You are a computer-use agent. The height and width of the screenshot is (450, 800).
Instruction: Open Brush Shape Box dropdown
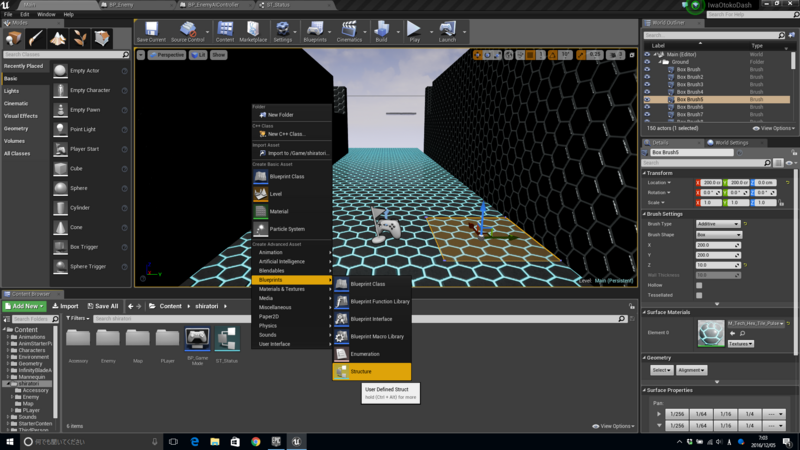(718, 235)
